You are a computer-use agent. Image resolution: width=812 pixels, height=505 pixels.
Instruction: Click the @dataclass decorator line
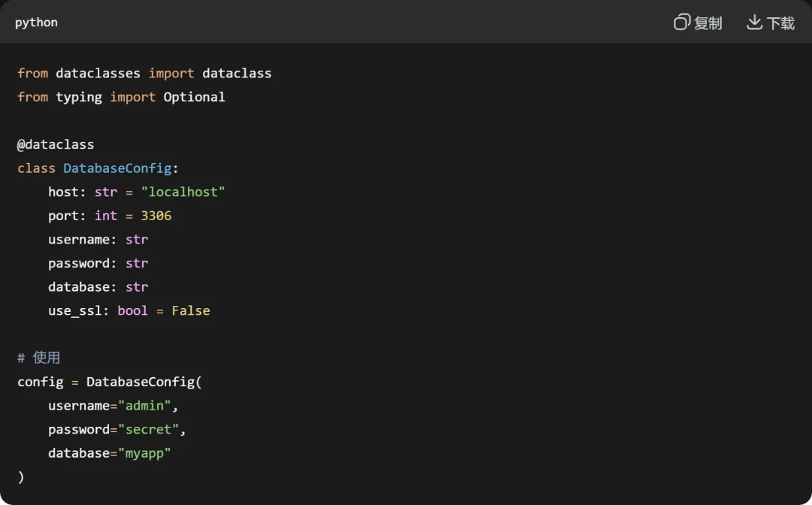coord(56,144)
